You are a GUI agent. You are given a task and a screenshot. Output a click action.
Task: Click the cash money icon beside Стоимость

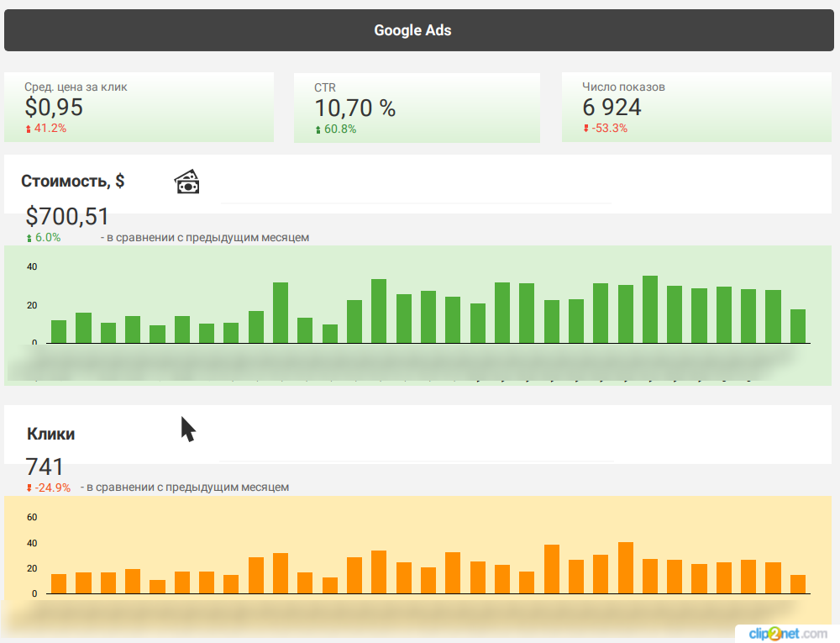coord(187,182)
